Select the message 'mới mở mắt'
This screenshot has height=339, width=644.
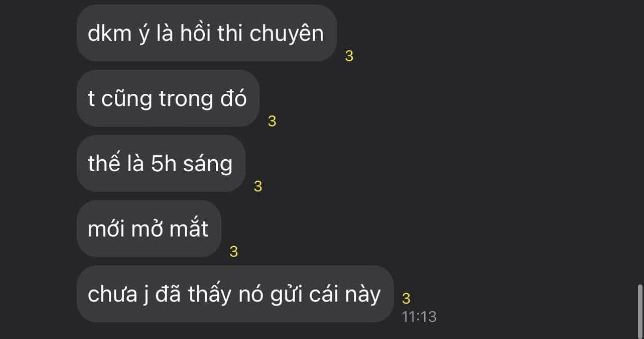(149, 229)
